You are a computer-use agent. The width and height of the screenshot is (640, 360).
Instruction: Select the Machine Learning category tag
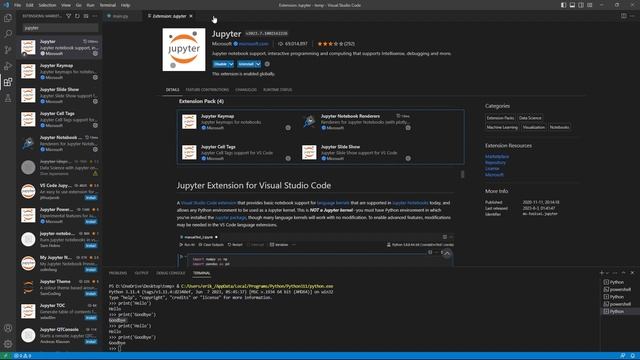tap(502, 127)
